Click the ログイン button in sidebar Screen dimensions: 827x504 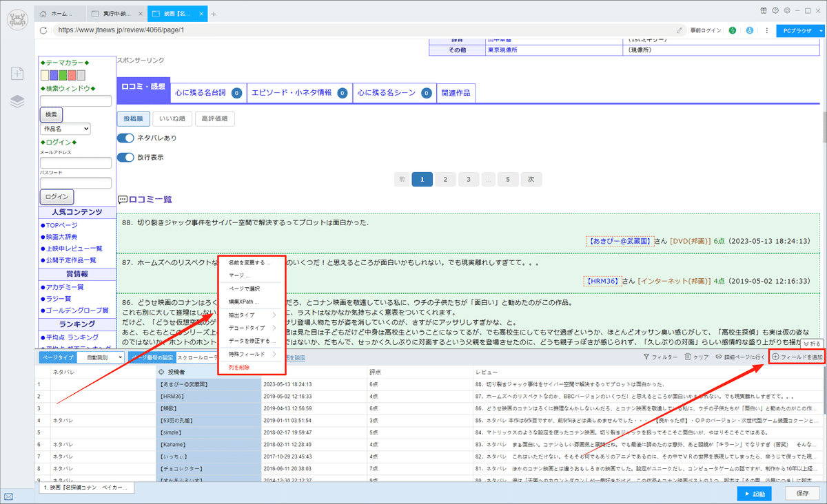pos(57,197)
